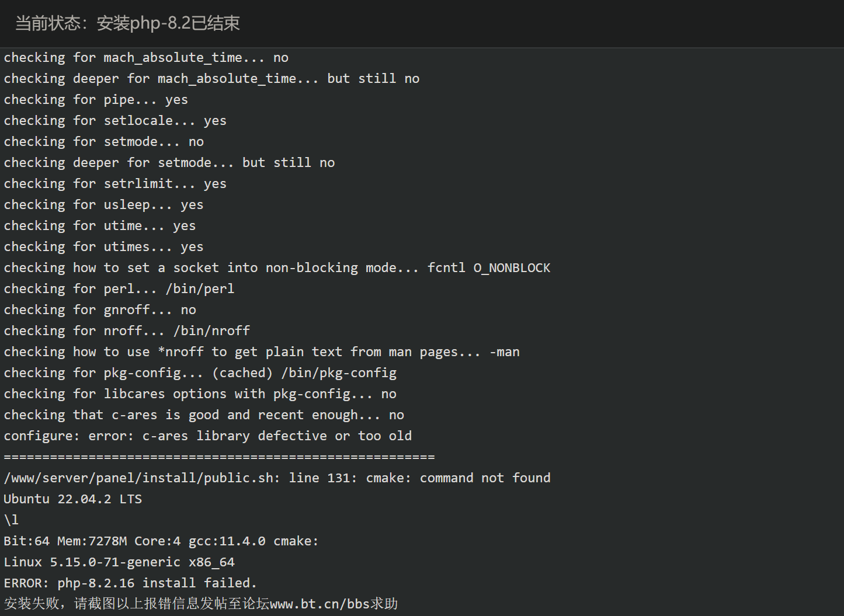Screen dimensions: 844x616
Task: Click the 'checking deeper for setmode' line
Action: (169, 163)
